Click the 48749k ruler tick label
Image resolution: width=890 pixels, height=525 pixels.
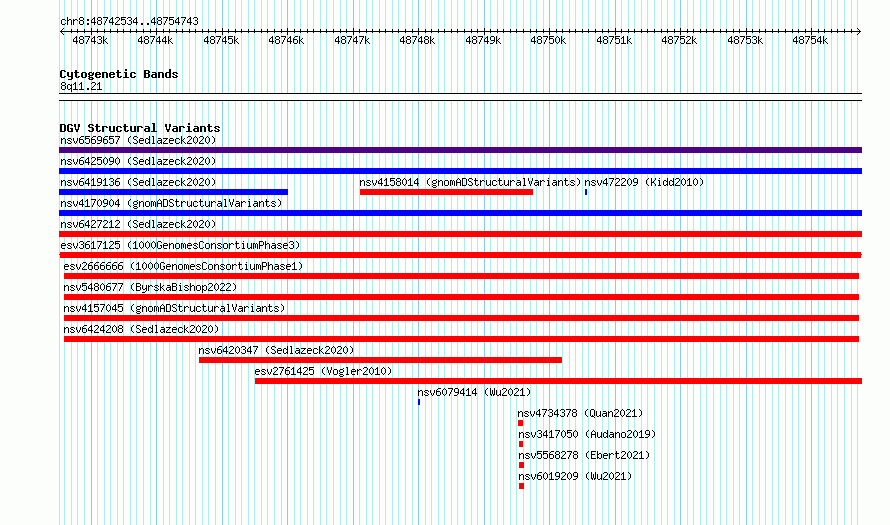(x=484, y=40)
